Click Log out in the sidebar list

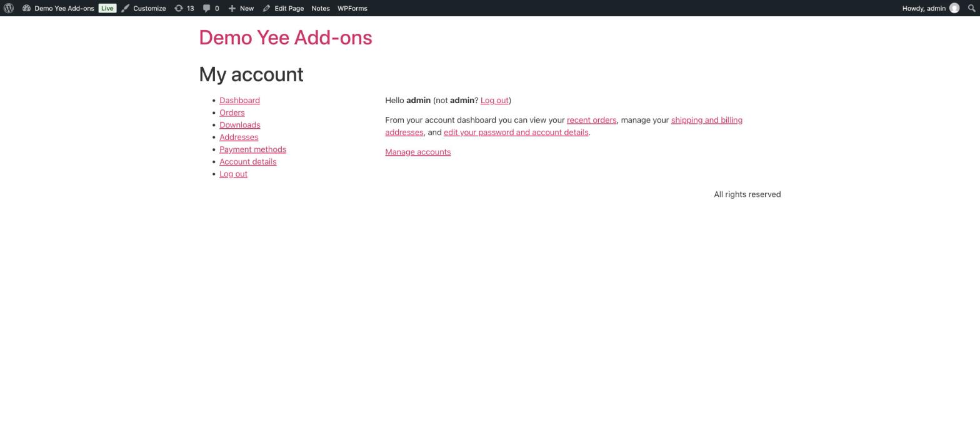tap(233, 174)
